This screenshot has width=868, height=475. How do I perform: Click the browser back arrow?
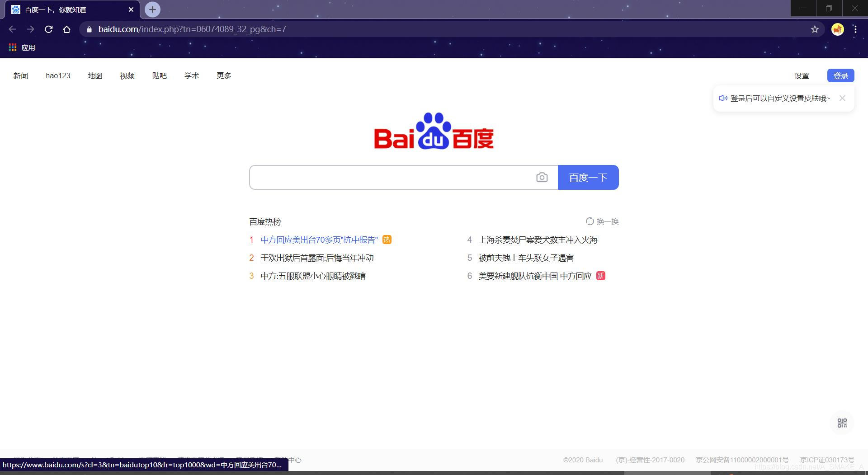click(x=12, y=29)
